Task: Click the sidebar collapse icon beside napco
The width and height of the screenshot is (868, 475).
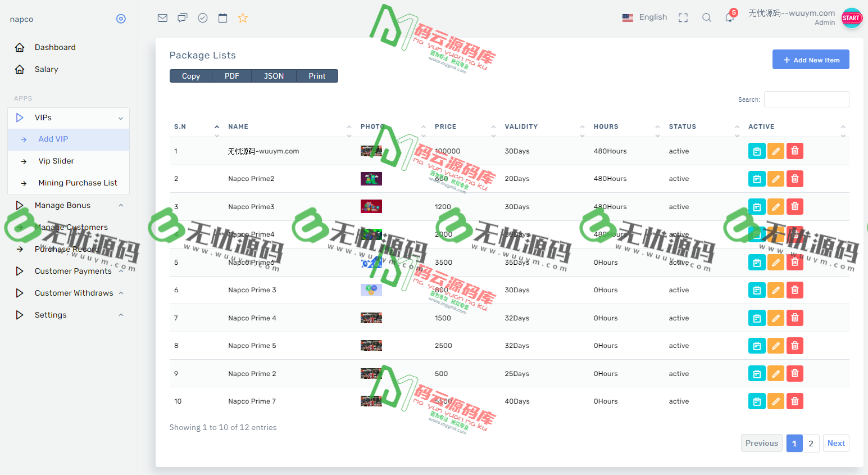Action: click(121, 19)
